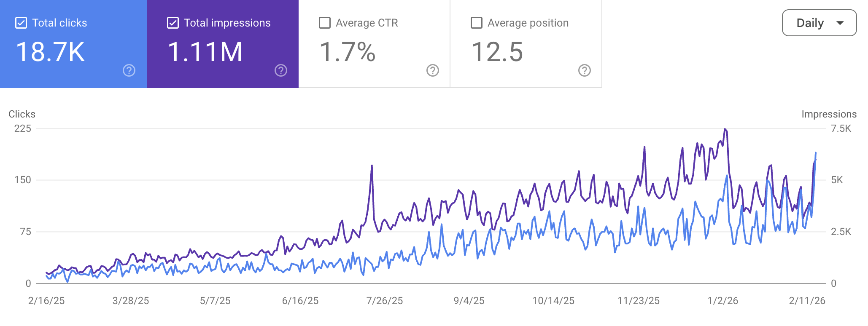Select the Total clicks metric card
Screen dimensions: 868x326
(72, 44)
